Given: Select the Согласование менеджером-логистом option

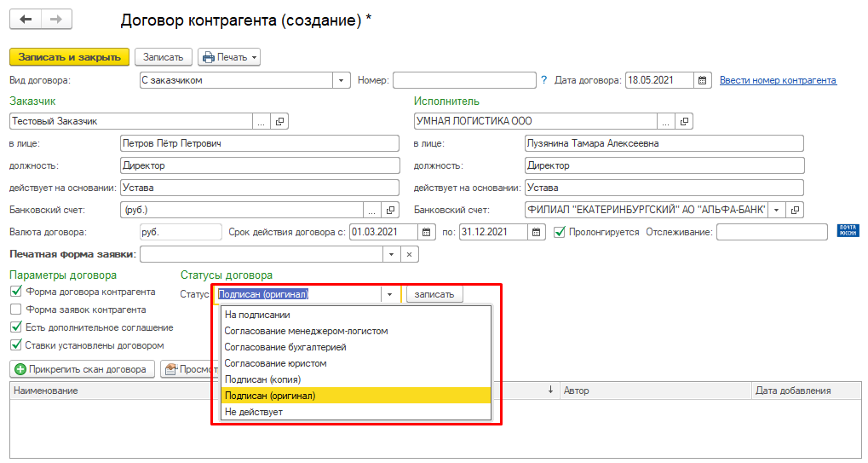Looking at the screenshot, I should [x=356, y=331].
